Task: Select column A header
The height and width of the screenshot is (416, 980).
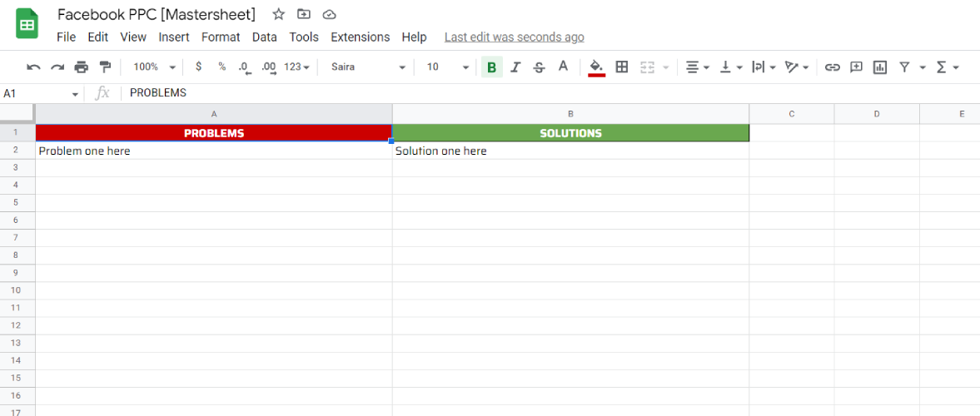Action: click(x=214, y=114)
